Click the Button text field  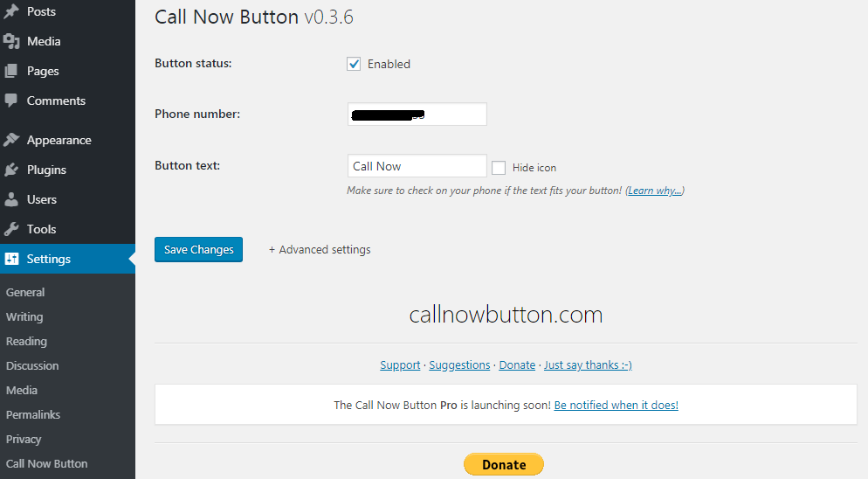pyautogui.click(x=417, y=166)
